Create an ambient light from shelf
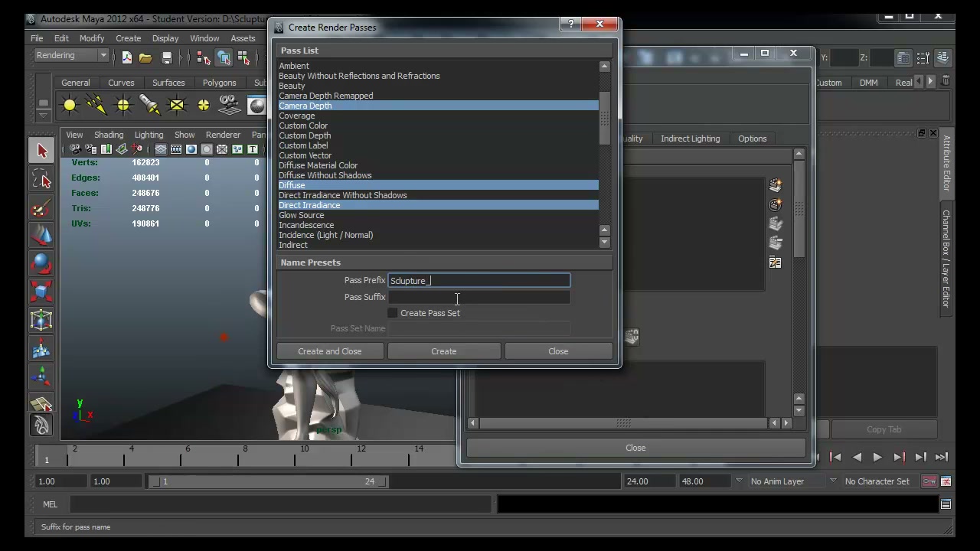The image size is (980, 551). pyautogui.click(x=70, y=105)
